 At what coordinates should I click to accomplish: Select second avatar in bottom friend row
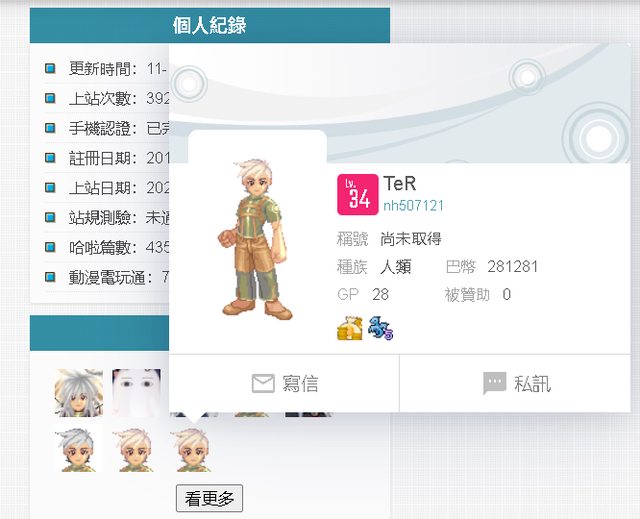click(x=136, y=449)
